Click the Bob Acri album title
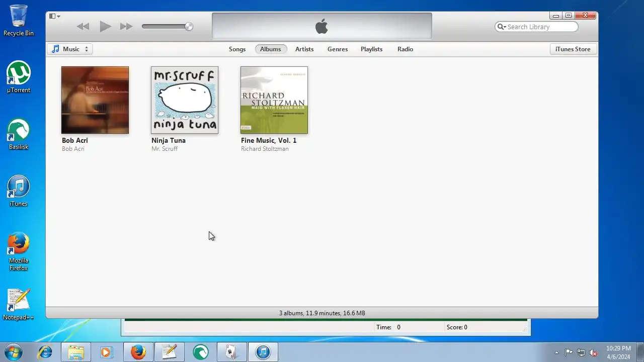 (x=75, y=140)
